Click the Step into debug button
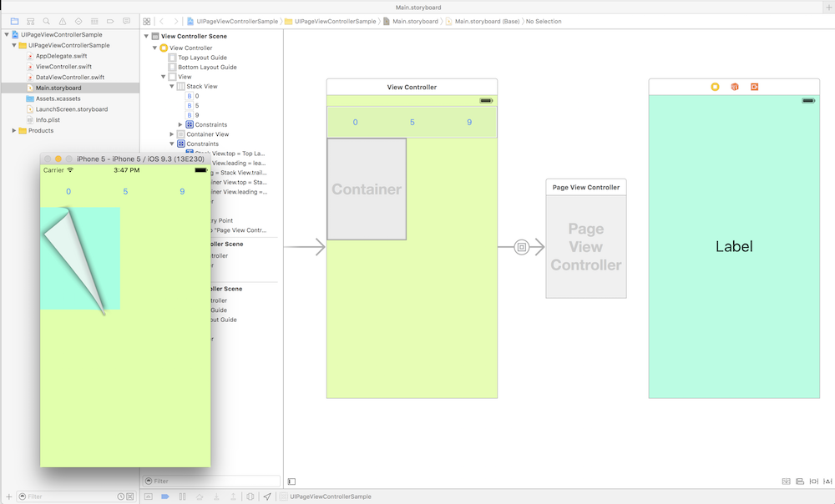 tap(216, 496)
